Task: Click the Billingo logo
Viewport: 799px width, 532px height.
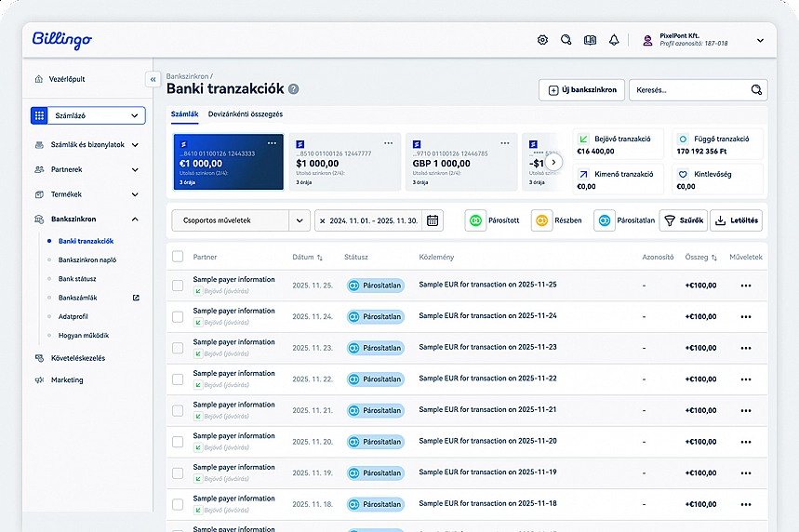Action: 62,40
